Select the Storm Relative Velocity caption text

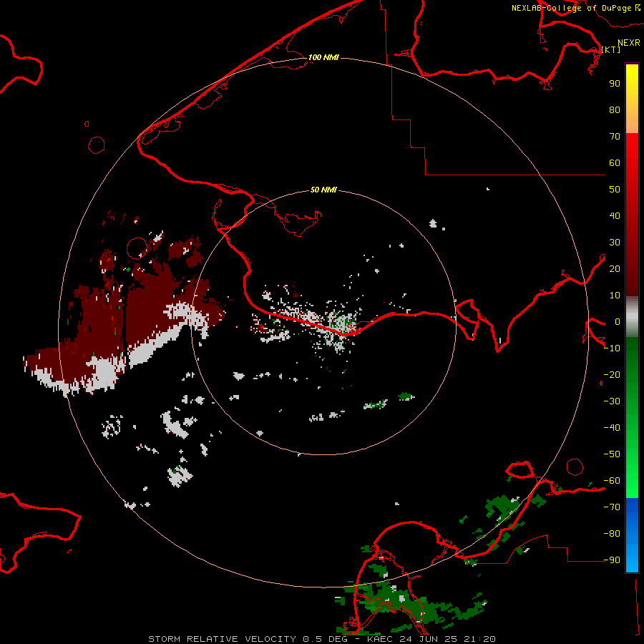pos(322,639)
